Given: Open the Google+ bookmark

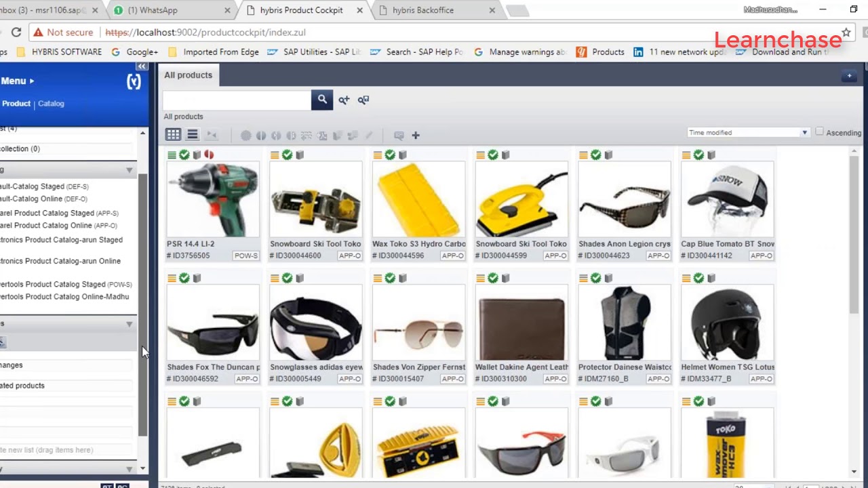Looking at the screenshot, I should pos(135,52).
